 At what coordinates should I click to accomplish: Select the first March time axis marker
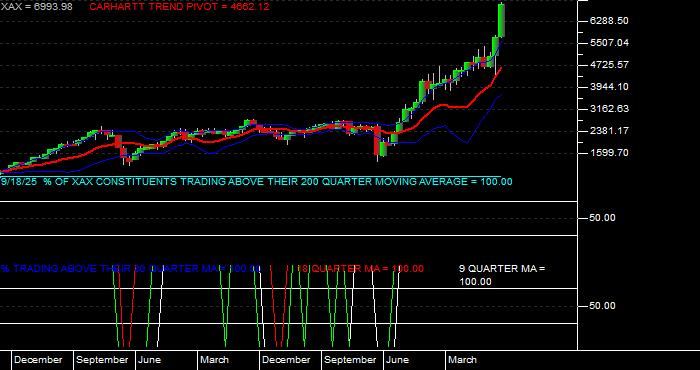point(214,360)
